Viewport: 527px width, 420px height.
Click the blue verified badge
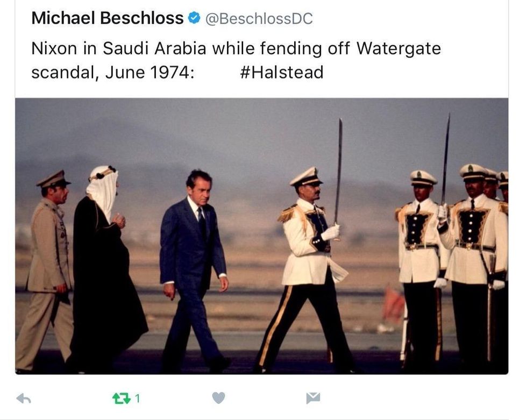click(x=194, y=19)
